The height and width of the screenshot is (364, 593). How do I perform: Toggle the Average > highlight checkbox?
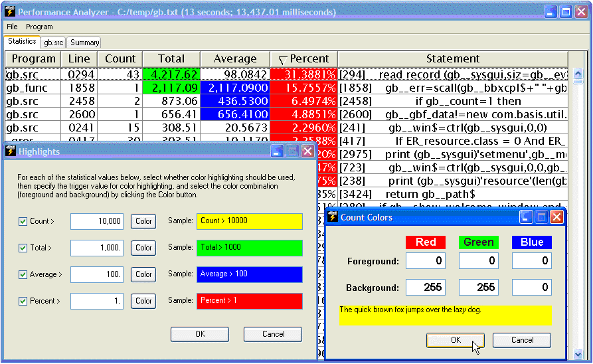click(x=23, y=274)
